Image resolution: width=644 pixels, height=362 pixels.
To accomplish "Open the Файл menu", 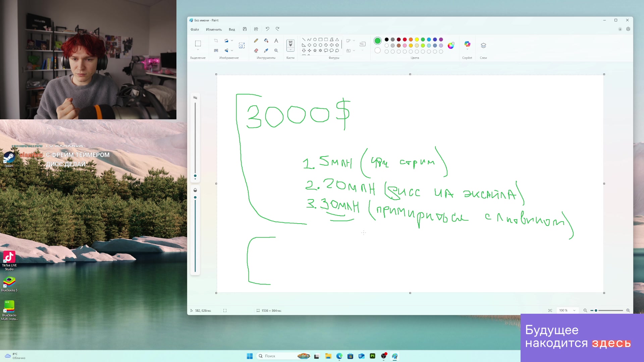I will coord(195,29).
